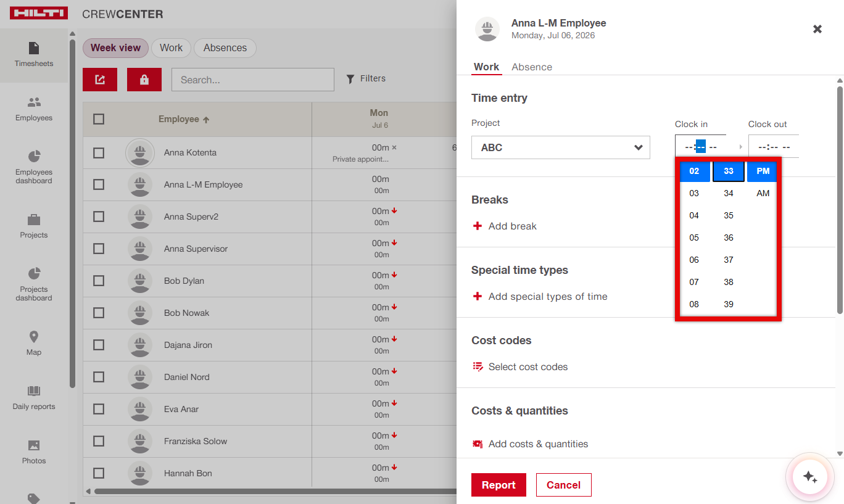The image size is (844, 504).
Task: Sort by the Employee column arrow
Action: click(x=206, y=120)
